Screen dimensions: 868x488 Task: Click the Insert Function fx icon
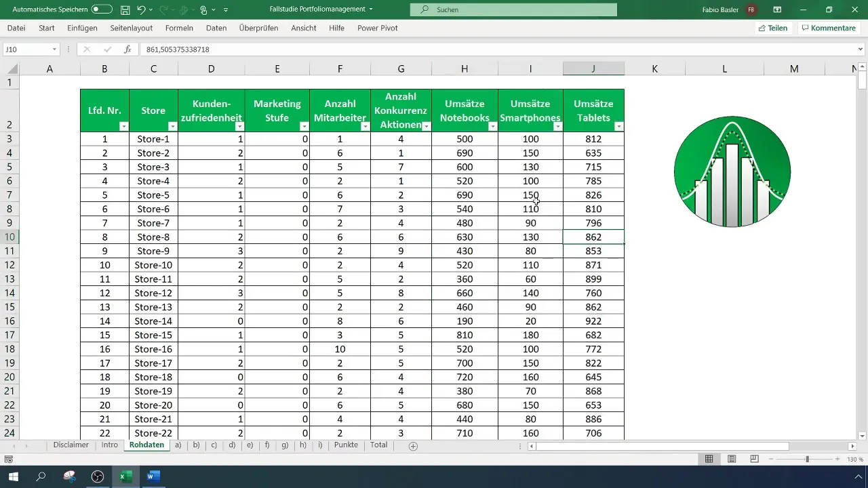coord(127,49)
